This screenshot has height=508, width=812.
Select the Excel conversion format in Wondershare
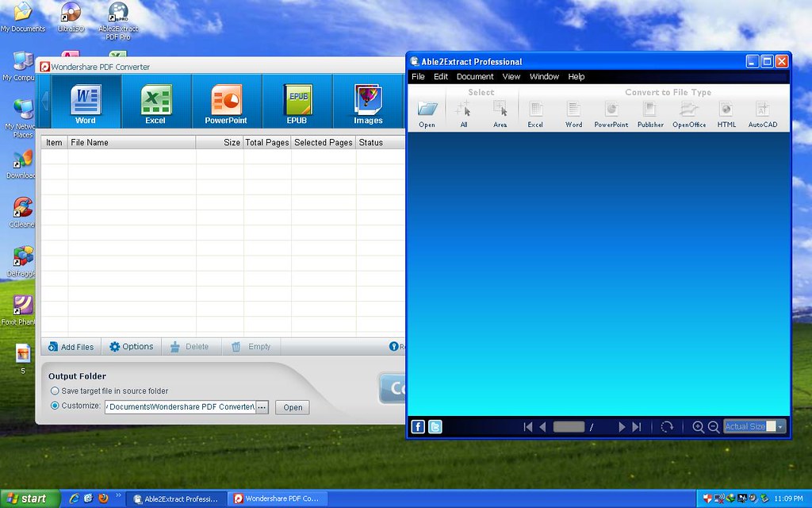(x=156, y=102)
